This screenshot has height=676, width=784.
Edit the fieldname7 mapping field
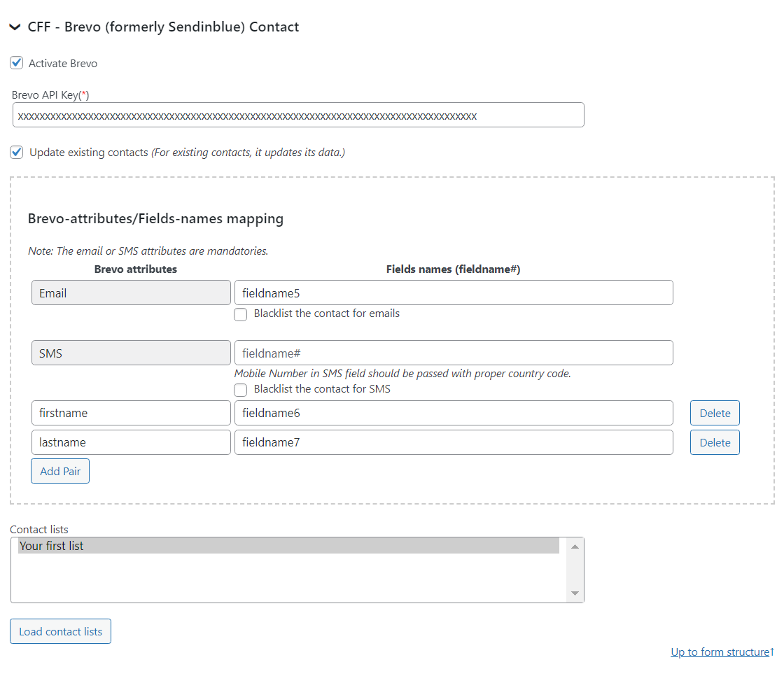(x=454, y=442)
